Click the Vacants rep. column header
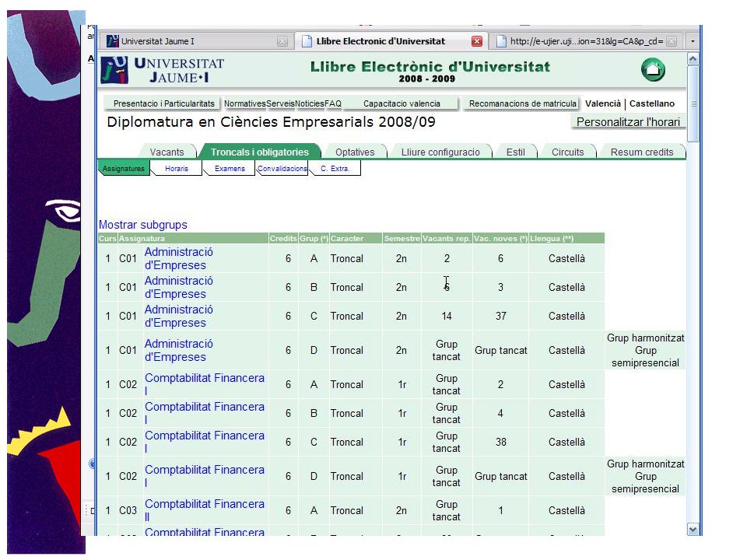 tap(447, 239)
